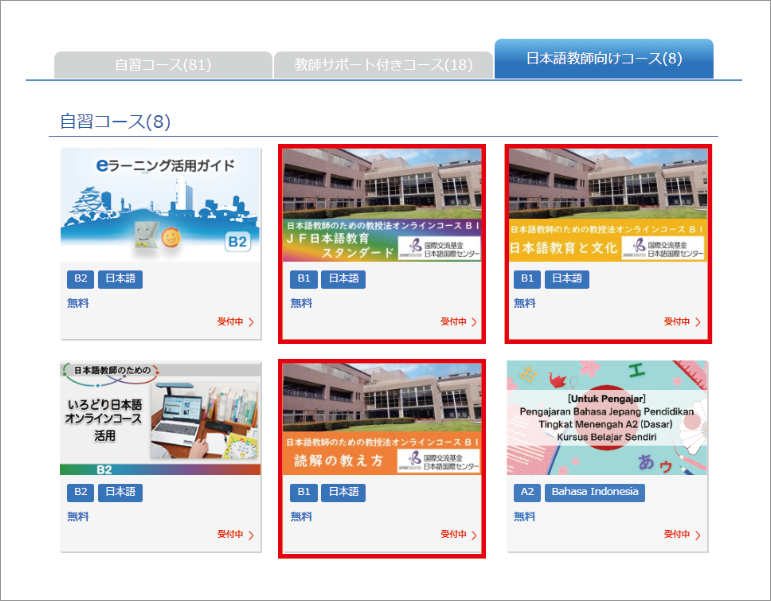Click the B1 badge under JF日本語教育スタンダード
Viewport: 771px width, 601px height.
pos(302,279)
